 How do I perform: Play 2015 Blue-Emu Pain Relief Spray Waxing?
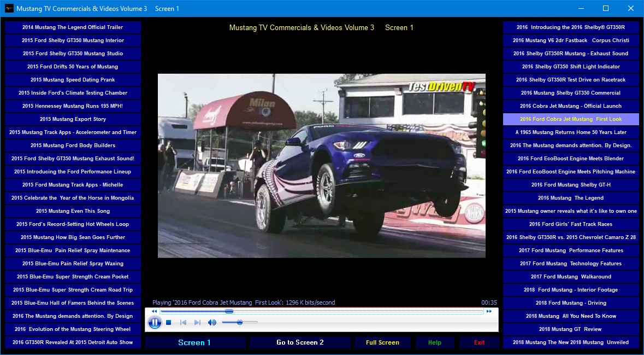73,264
